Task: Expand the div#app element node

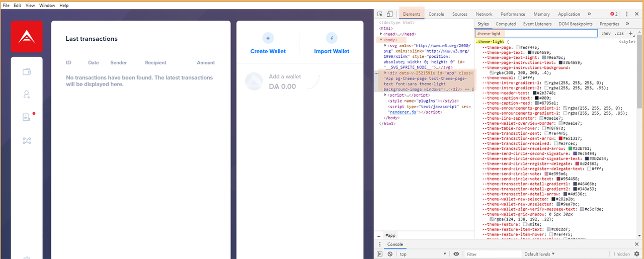Action: coord(385,73)
